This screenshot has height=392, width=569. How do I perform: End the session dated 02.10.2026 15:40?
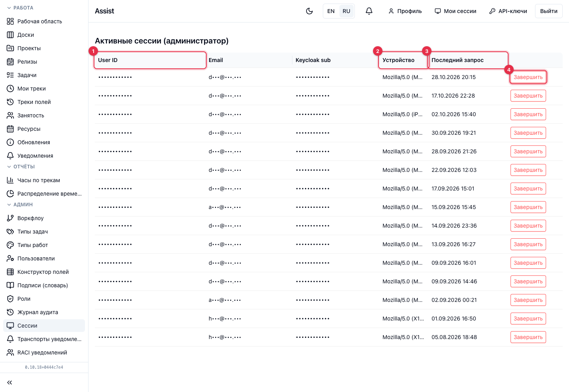tap(528, 114)
